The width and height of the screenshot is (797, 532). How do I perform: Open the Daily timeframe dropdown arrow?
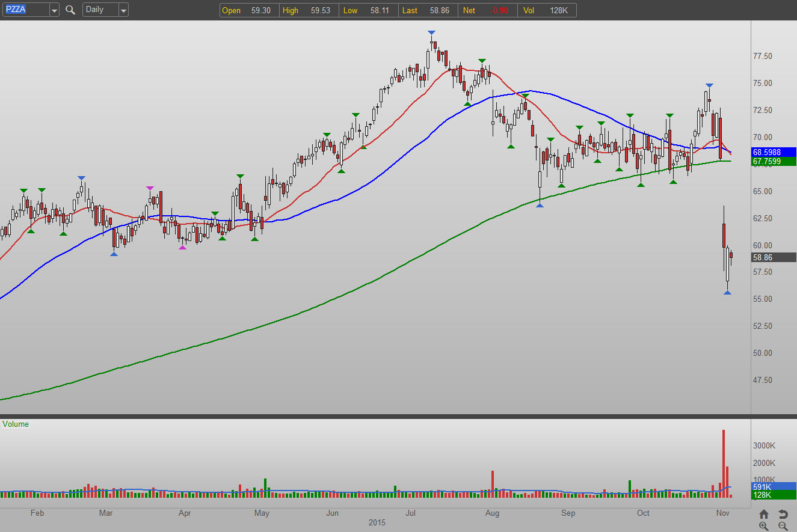[123, 10]
